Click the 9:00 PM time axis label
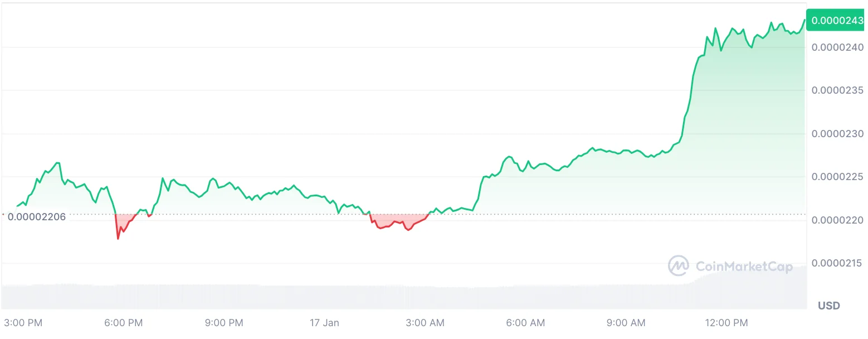The width and height of the screenshot is (868, 339). (x=224, y=323)
